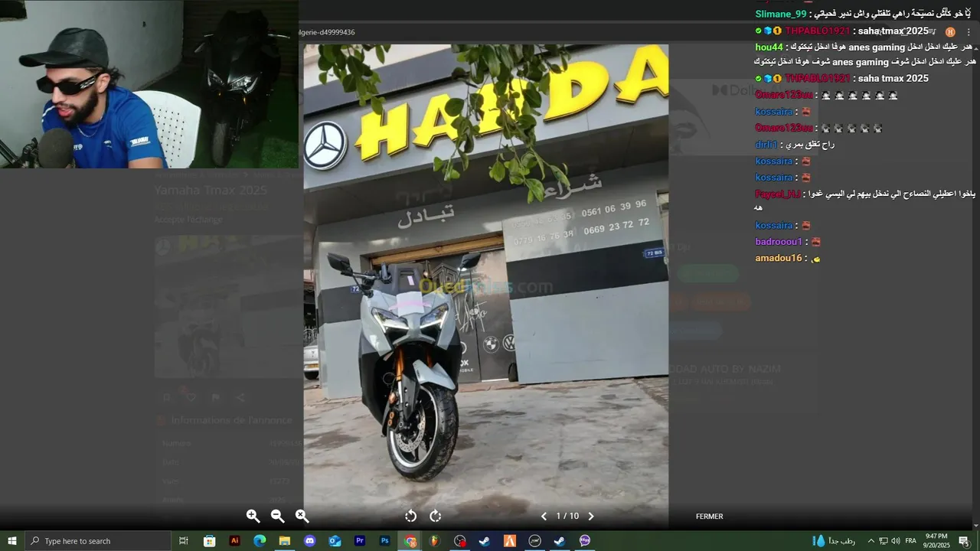Open the browser profile avatar B
This screenshot has height=551, width=980.
950,32
